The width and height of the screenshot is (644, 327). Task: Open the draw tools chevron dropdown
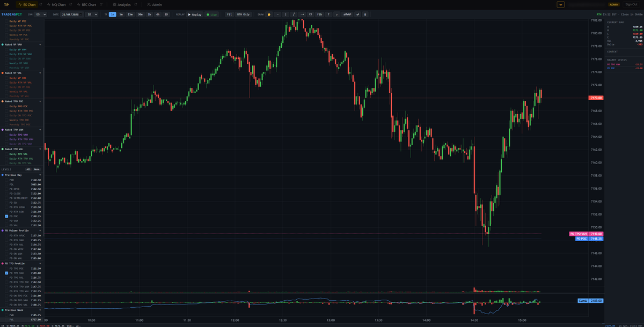pyautogui.click(x=336, y=14)
